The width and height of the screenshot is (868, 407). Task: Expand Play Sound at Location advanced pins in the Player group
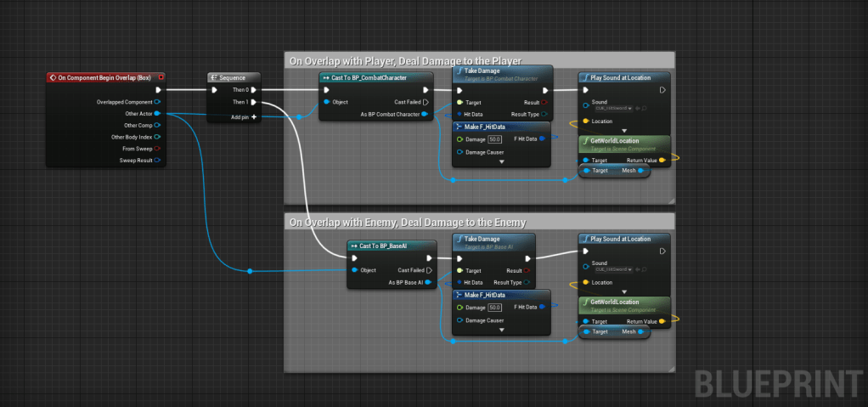tap(625, 130)
